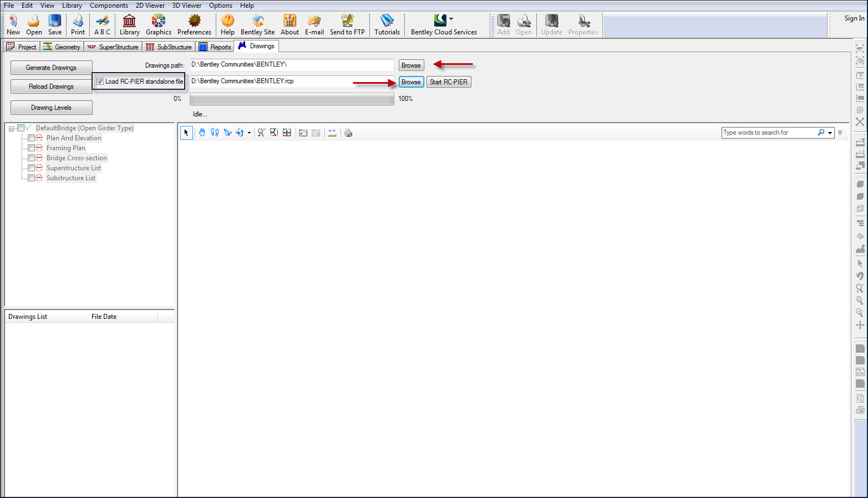Activate the rotate view tool
The width and height of the screenshot is (868, 498).
(x=240, y=133)
